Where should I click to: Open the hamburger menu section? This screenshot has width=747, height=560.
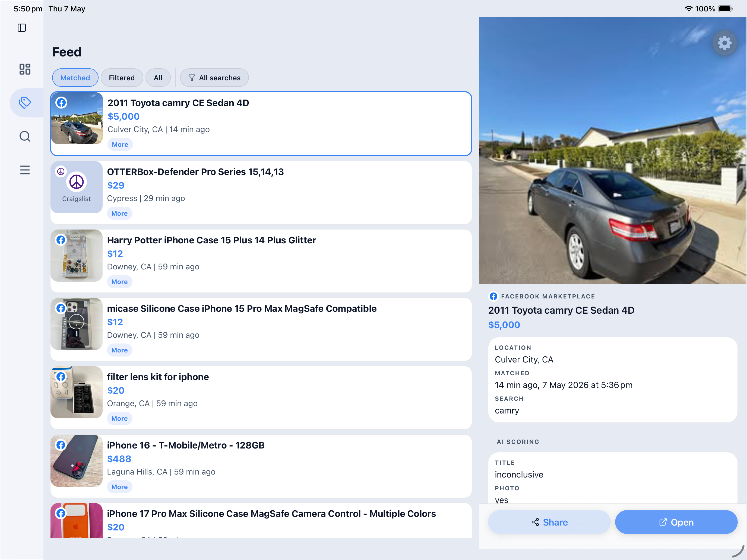pos(25,170)
